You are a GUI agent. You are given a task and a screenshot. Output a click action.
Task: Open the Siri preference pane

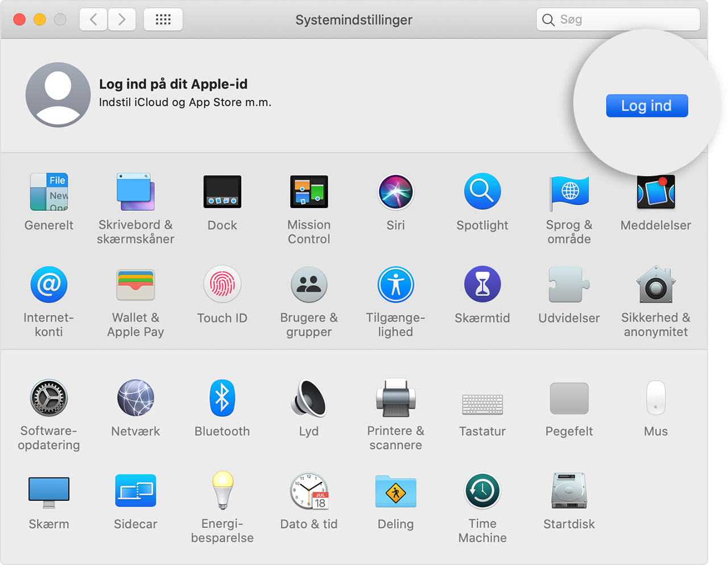click(396, 192)
